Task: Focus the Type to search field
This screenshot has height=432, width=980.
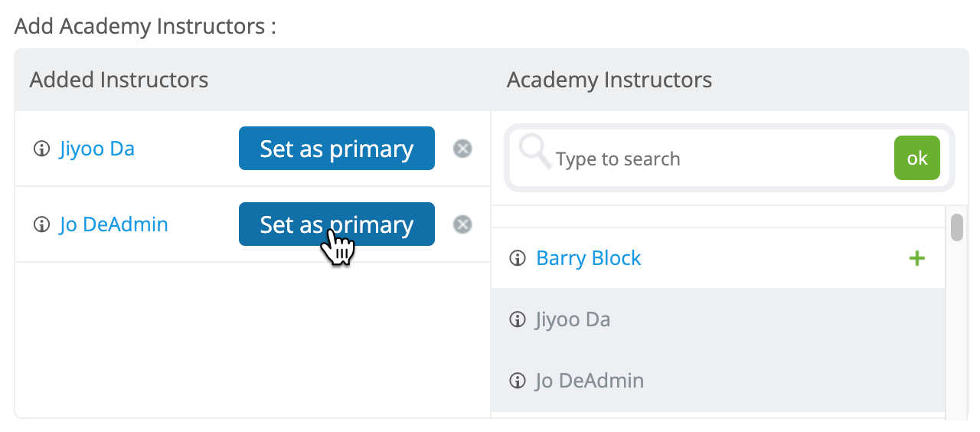Action: click(720, 159)
